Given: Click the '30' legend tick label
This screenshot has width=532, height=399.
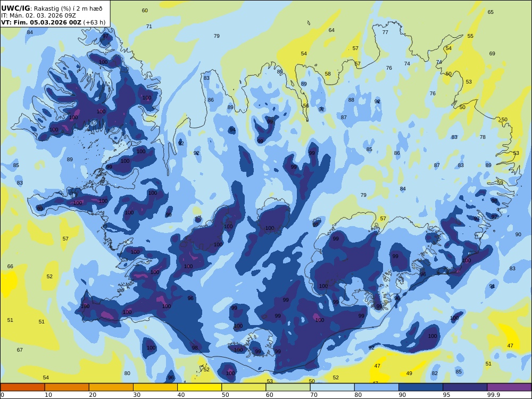Looking at the screenshot, I should pos(137,395).
